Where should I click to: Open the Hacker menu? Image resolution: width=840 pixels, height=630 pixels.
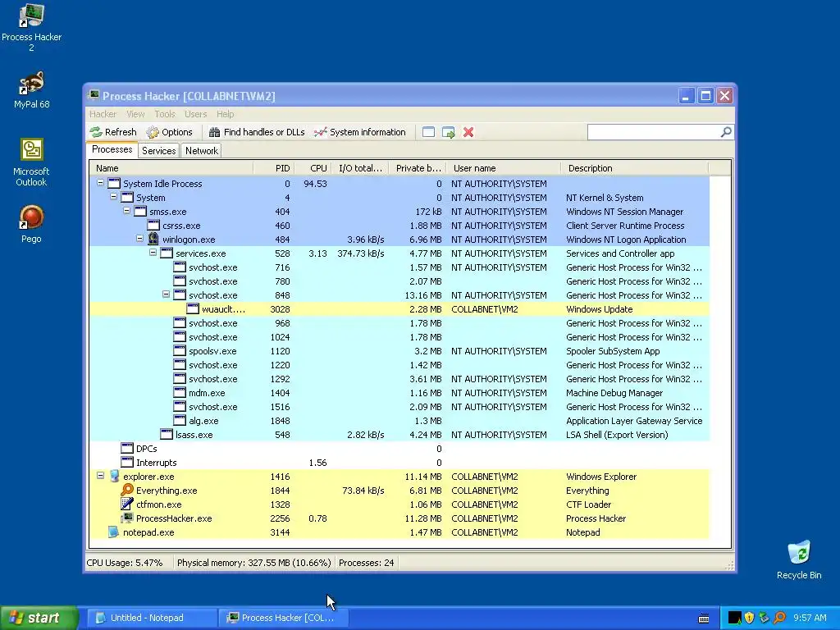[x=103, y=114]
